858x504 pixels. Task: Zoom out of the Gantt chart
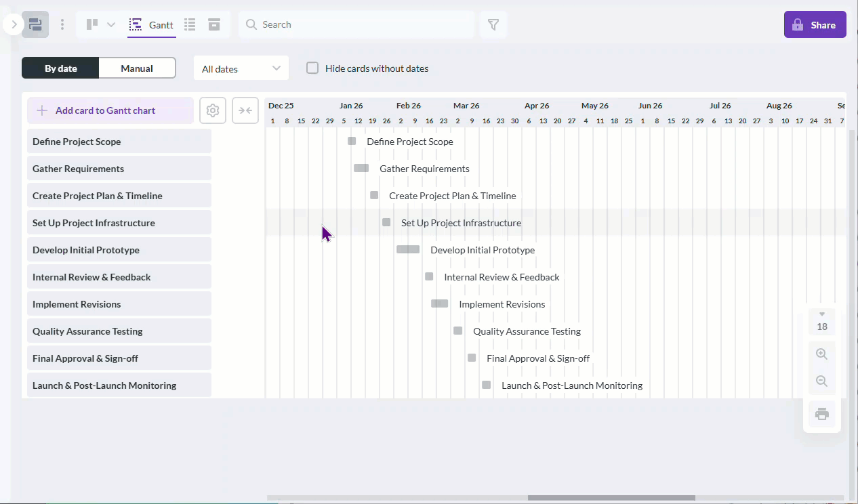pyautogui.click(x=821, y=381)
